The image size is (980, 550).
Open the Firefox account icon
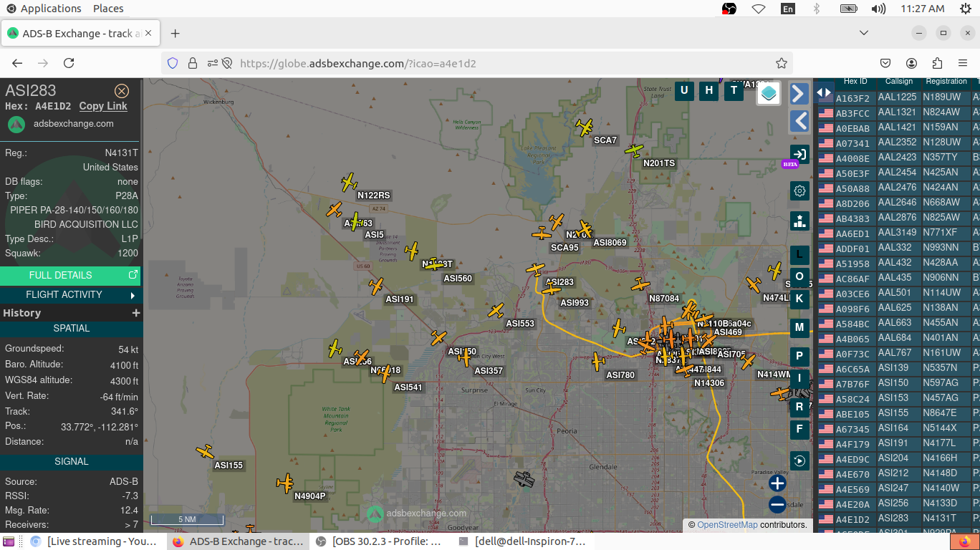pos(912,63)
